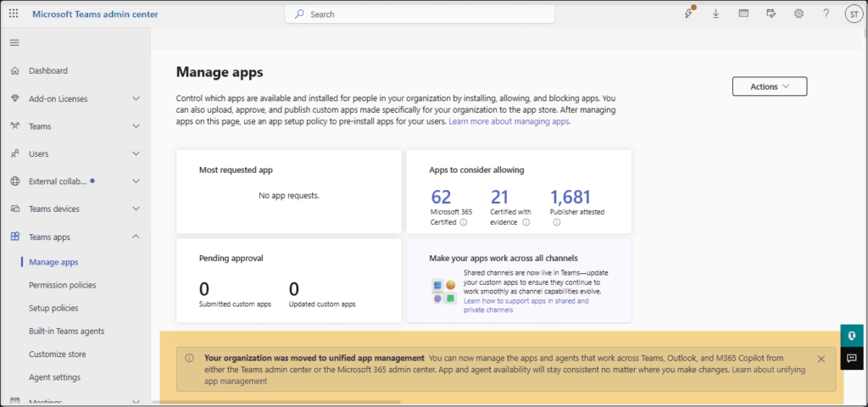Collapse the navigation hamburger menu
The image size is (868, 407).
pos(14,42)
